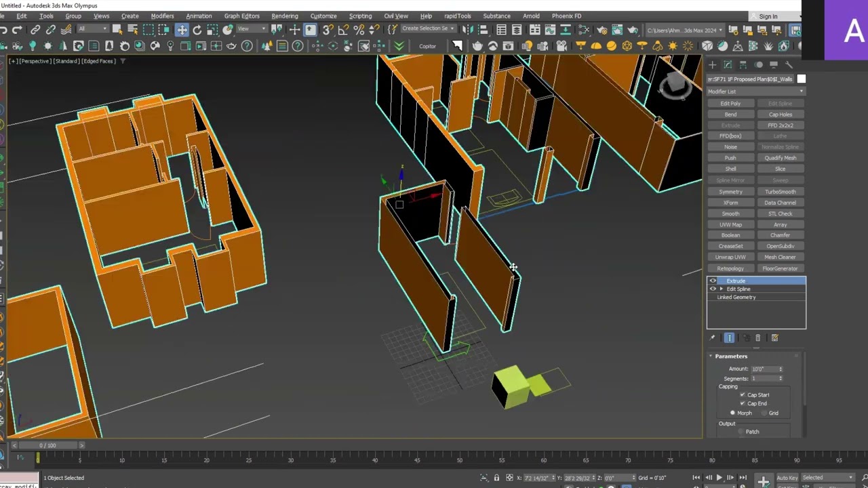This screenshot has width=868, height=488.
Task: Open Select by Name list icon
Action: (132, 29)
